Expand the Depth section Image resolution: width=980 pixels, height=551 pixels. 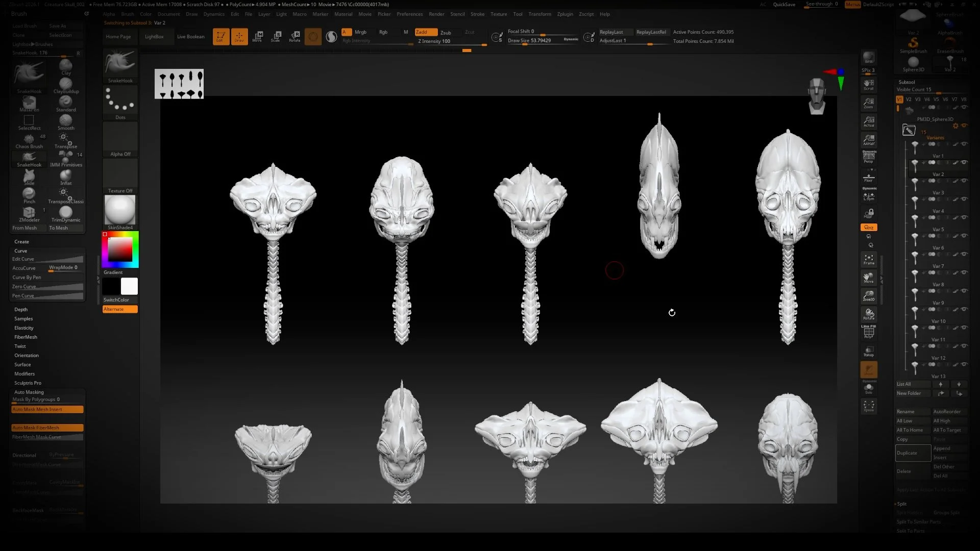click(x=21, y=309)
